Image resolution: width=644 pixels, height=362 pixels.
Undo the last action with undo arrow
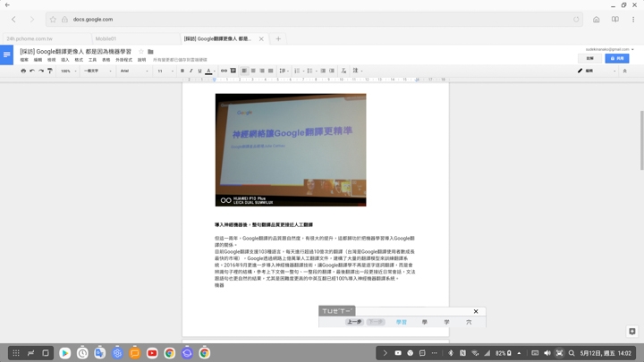pos(32,71)
